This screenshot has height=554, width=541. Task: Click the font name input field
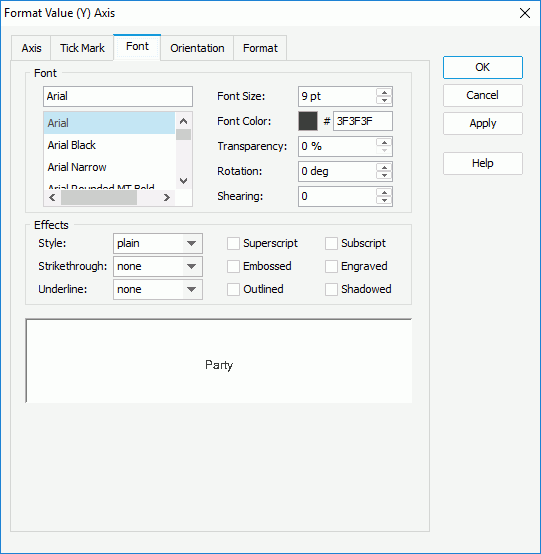point(118,96)
